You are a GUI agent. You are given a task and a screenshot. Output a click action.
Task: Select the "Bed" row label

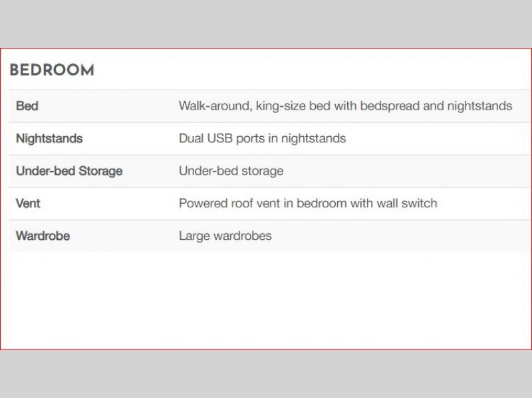27,106
